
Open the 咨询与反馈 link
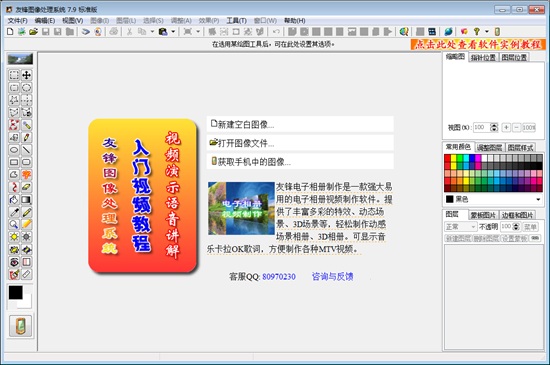333,277
